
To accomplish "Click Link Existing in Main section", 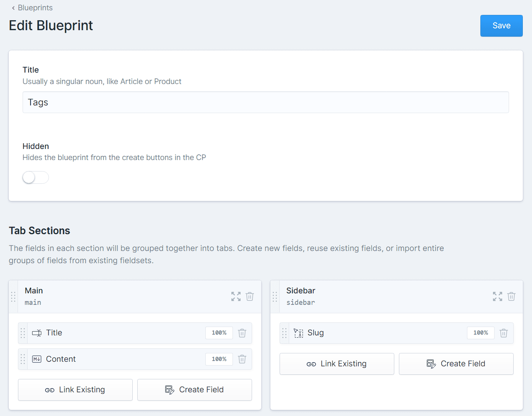I will click(x=75, y=390).
